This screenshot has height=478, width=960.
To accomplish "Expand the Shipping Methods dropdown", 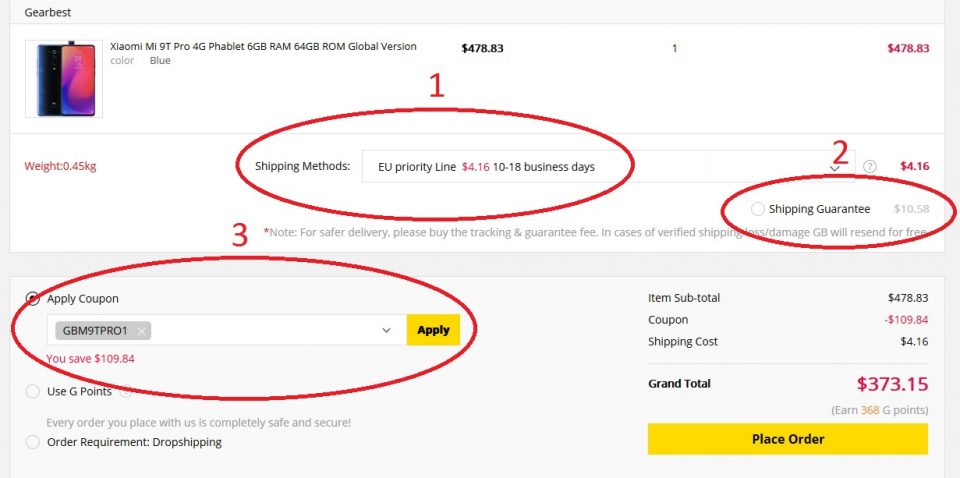I will (x=834, y=167).
